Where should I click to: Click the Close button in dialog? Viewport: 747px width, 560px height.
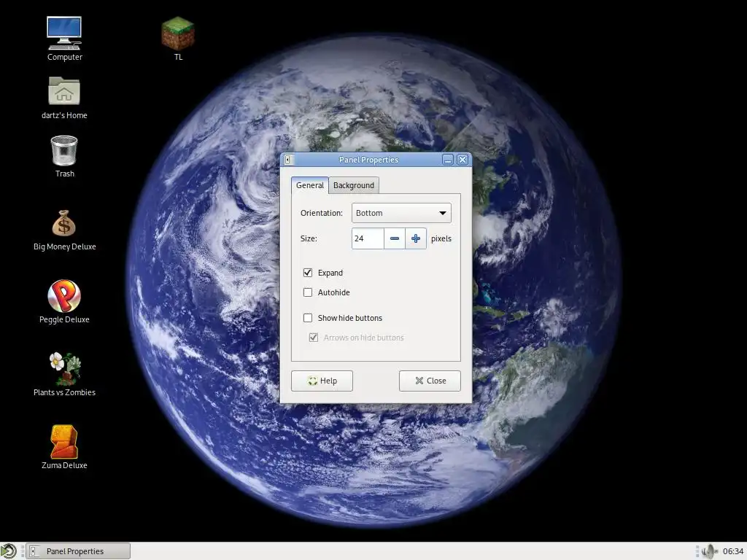tap(430, 381)
